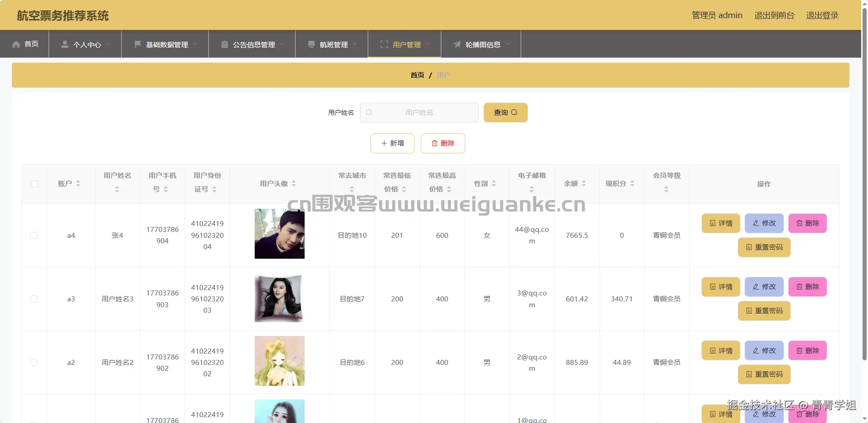Sort by the 电子邮箱 column arrows
Viewport: 868px width, 423px height.
532,189
